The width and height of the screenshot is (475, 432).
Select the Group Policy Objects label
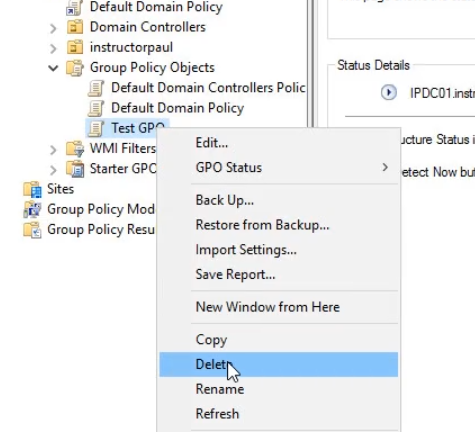tap(152, 68)
